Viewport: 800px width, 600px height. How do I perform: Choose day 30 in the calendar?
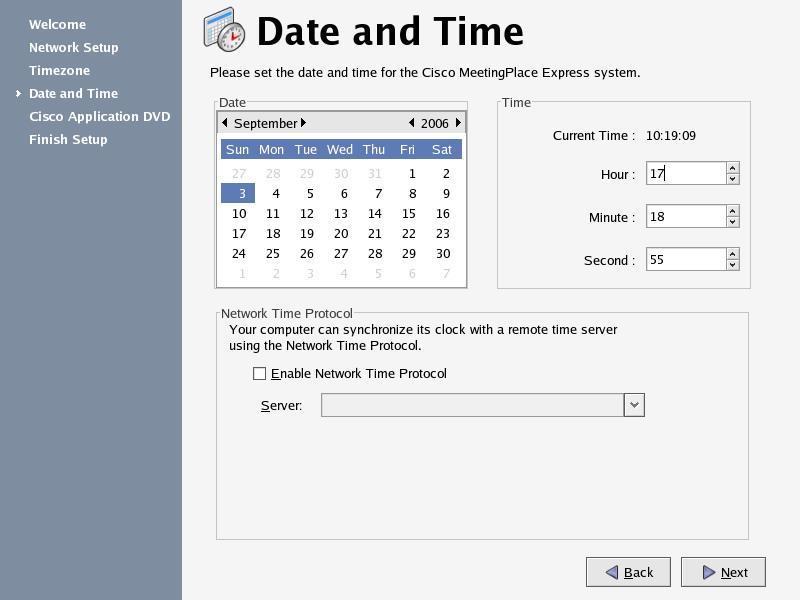coord(443,253)
